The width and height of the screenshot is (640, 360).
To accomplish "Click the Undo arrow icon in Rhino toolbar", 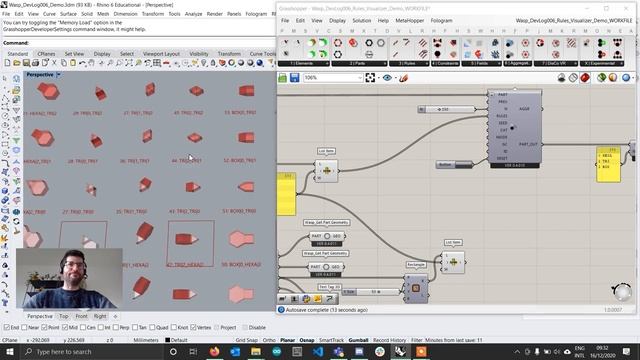I will tap(82, 63).
